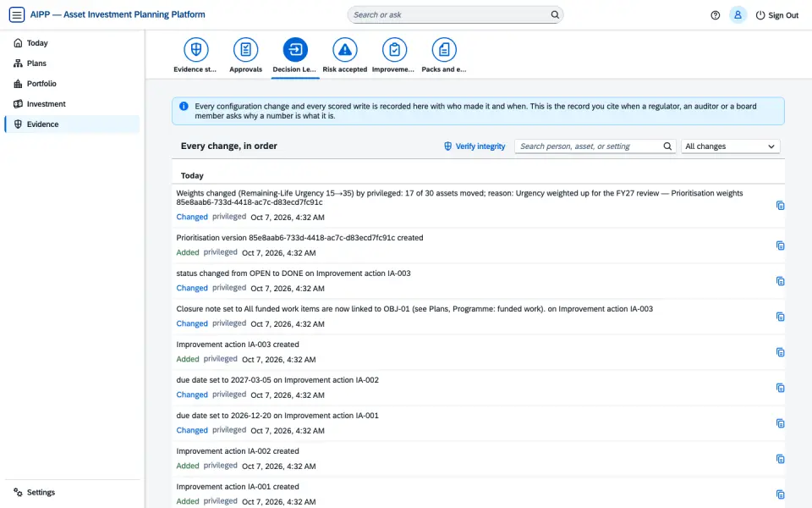This screenshot has width=812, height=508.
Task: Click 'Improvement action IA-002 created' text
Action: (x=237, y=451)
